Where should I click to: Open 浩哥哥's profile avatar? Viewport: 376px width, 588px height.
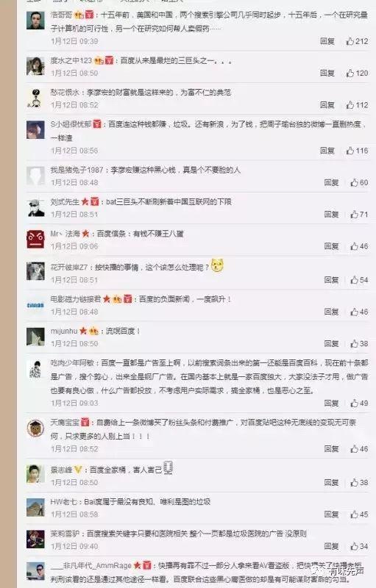coord(35,21)
